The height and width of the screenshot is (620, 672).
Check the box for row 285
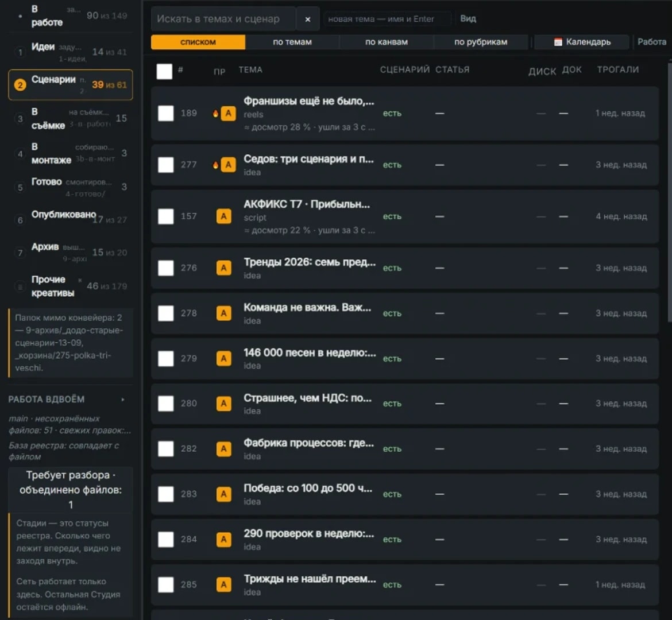coord(166,584)
